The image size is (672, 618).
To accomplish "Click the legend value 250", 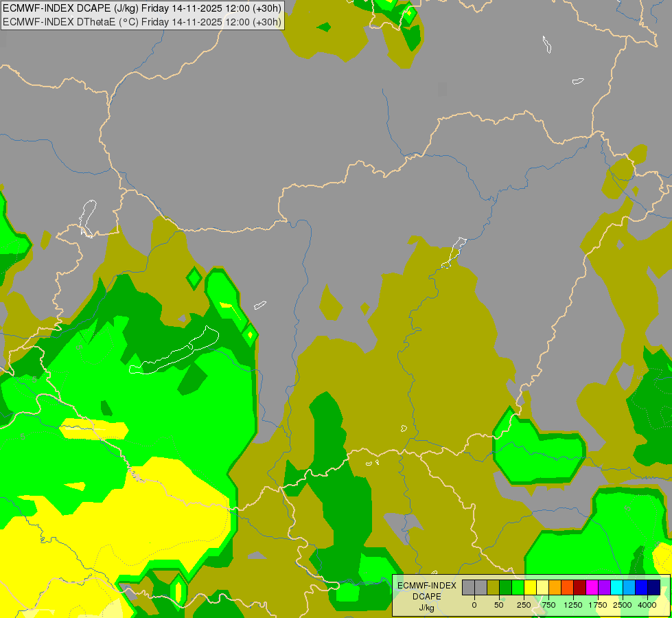I will pos(524,605).
